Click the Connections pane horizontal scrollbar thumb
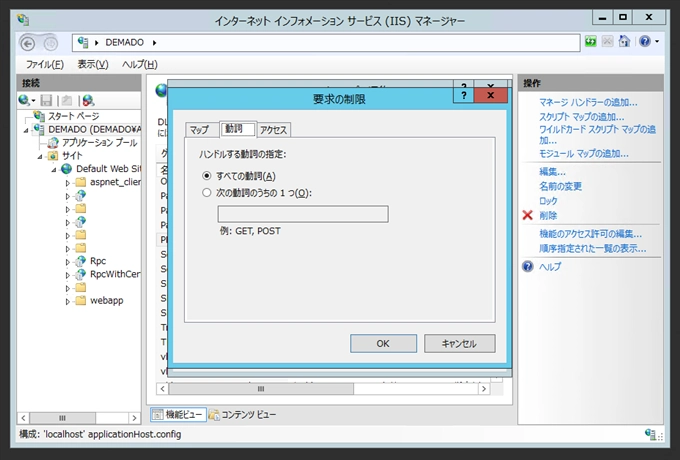 [62, 418]
